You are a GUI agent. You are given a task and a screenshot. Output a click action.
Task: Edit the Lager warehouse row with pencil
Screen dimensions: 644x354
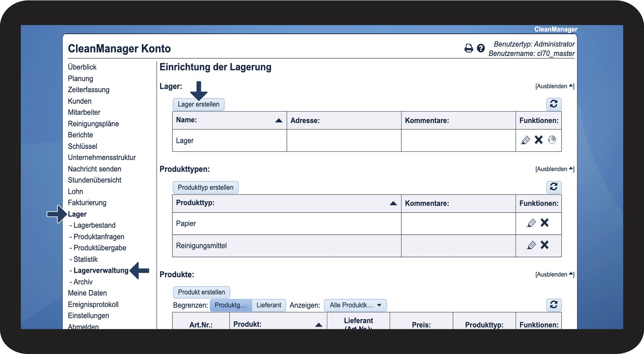pyautogui.click(x=525, y=140)
